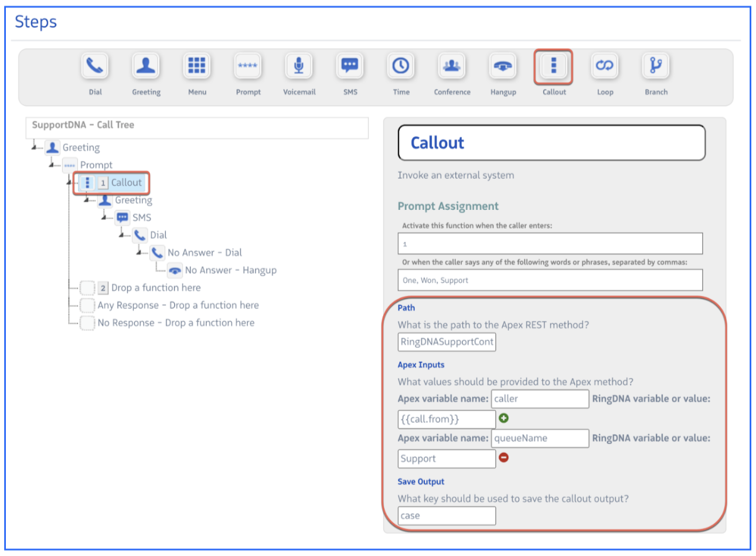This screenshot has width=756, height=556.
Task: Click the Branch step icon
Action: (x=656, y=66)
